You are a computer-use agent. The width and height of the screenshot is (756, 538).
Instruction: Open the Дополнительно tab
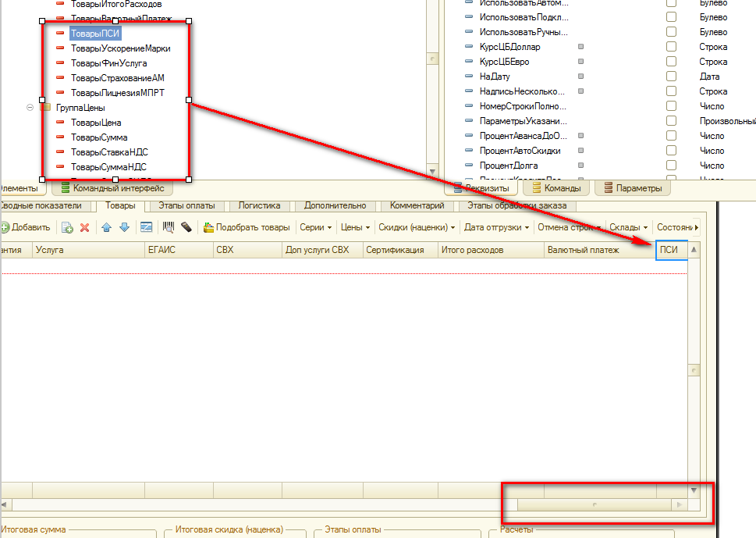[x=335, y=205]
